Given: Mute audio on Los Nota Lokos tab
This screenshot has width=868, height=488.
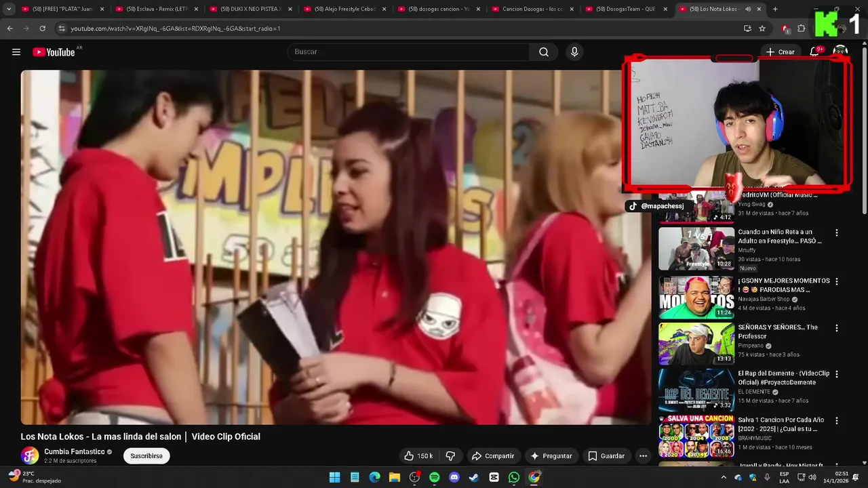Looking at the screenshot, I should [748, 9].
